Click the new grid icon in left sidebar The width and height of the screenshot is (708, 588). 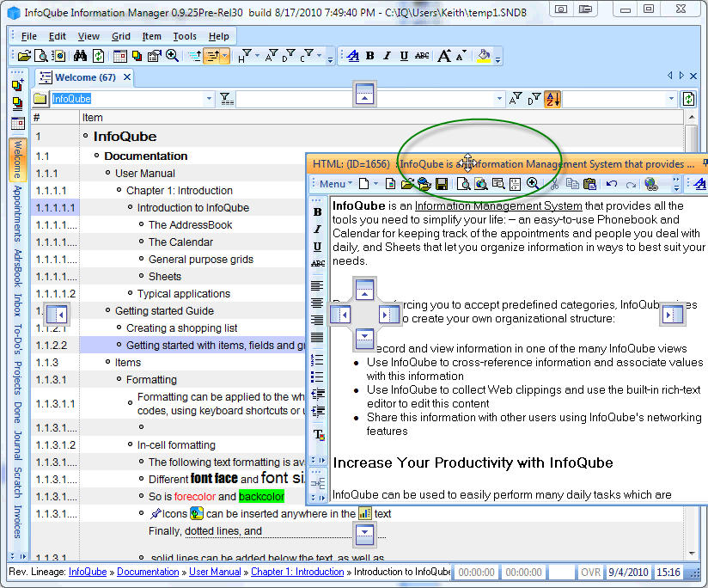point(17,84)
